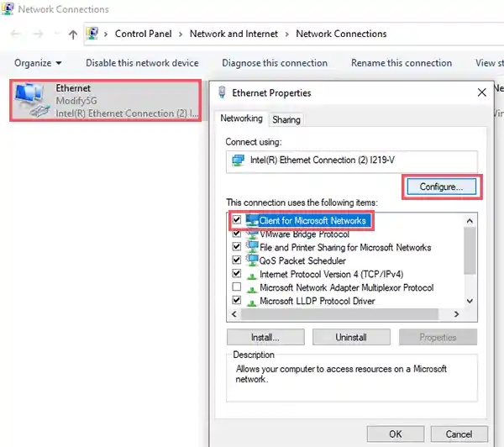The image size is (504, 447).
Task: Click the Ethernet Properties dialog icon
Action: click(222, 92)
